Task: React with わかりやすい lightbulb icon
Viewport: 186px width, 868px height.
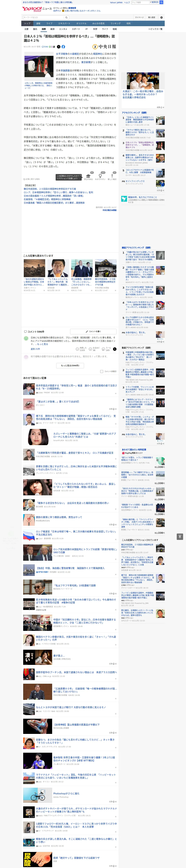Action: tap(100, 176)
